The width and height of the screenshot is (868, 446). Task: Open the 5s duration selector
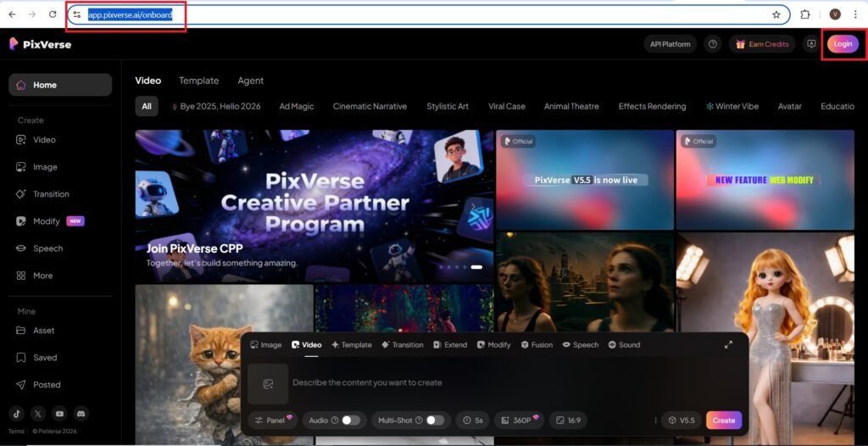point(473,420)
